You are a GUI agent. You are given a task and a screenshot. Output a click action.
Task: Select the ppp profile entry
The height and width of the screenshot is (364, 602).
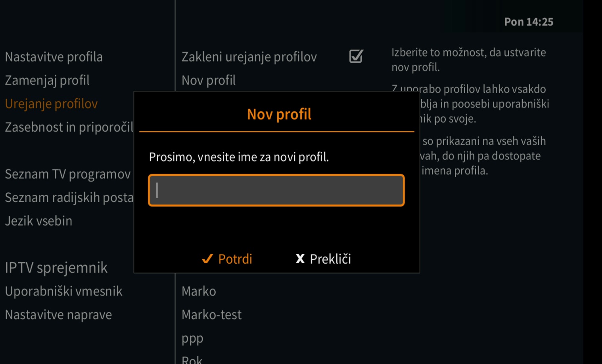point(192,338)
